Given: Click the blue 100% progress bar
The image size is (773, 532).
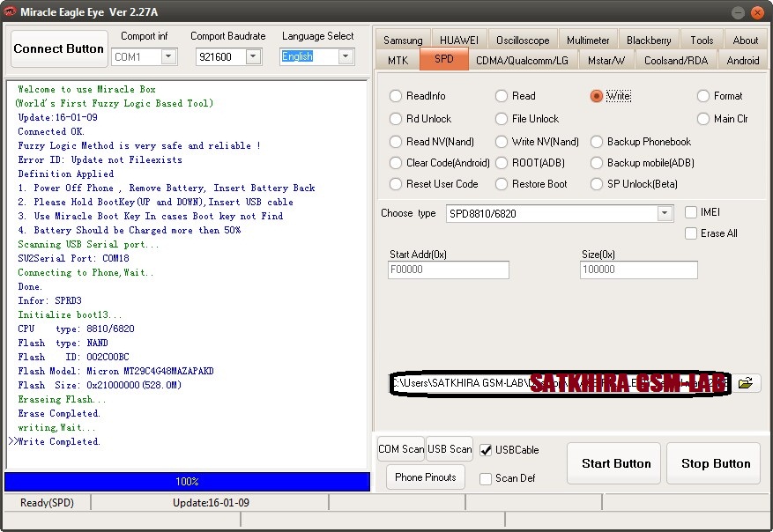Looking at the screenshot, I should click(x=187, y=481).
